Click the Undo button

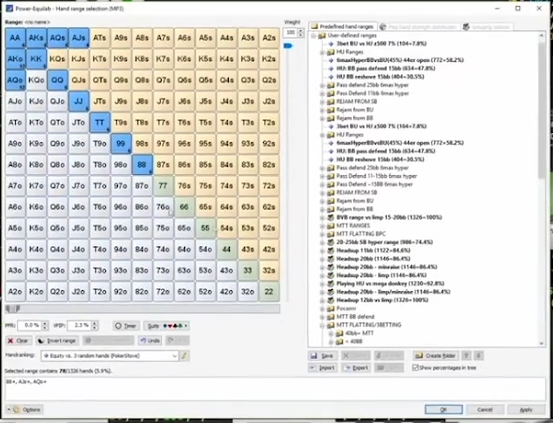click(x=150, y=340)
